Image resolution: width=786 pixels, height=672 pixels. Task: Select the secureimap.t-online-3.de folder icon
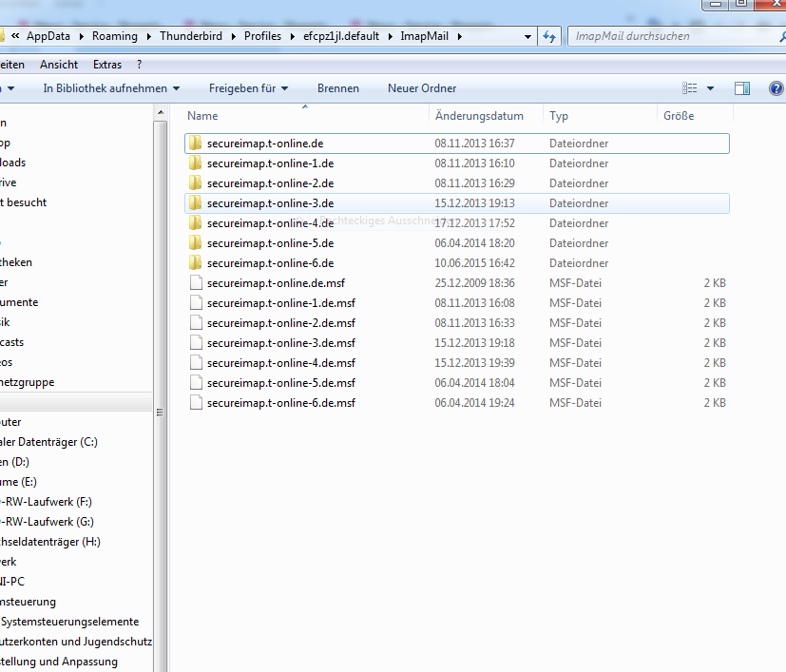click(x=196, y=203)
